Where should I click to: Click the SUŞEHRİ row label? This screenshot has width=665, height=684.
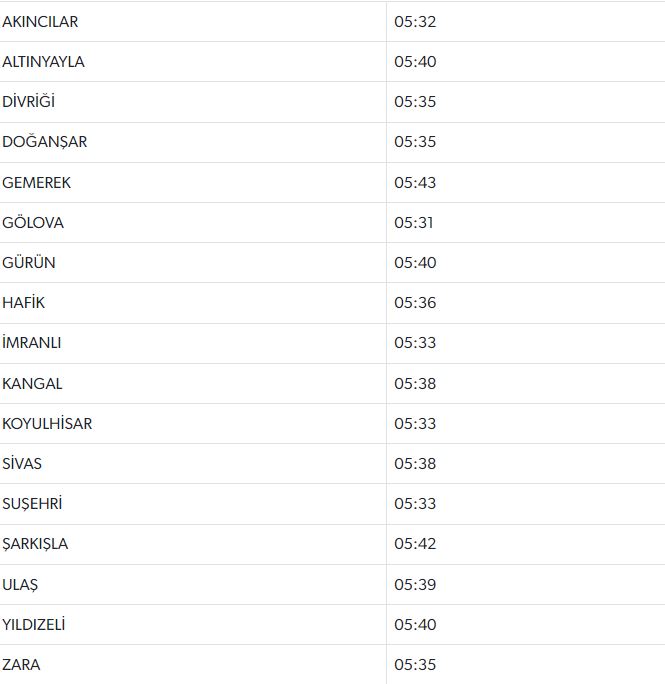click(x=32, y=504)
